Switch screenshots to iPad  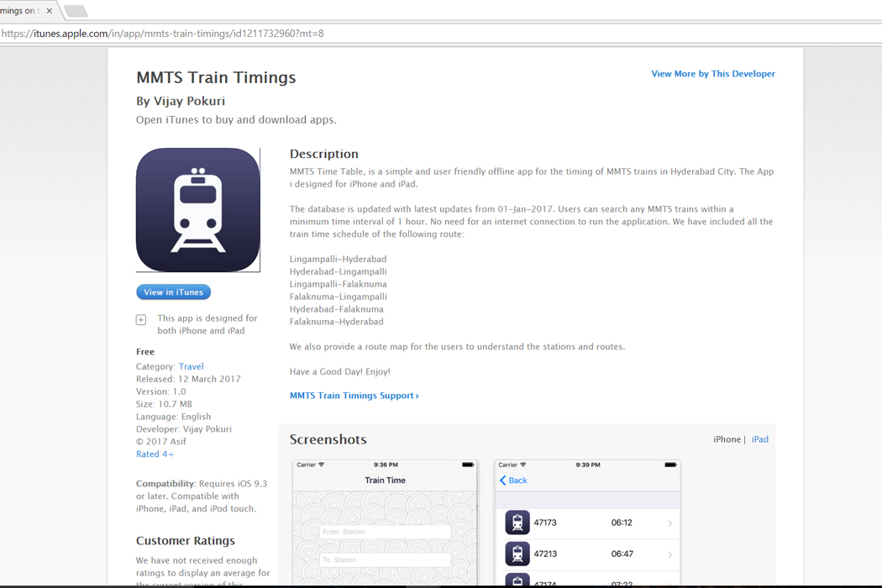pyautogui.click(x=760, y=439)
